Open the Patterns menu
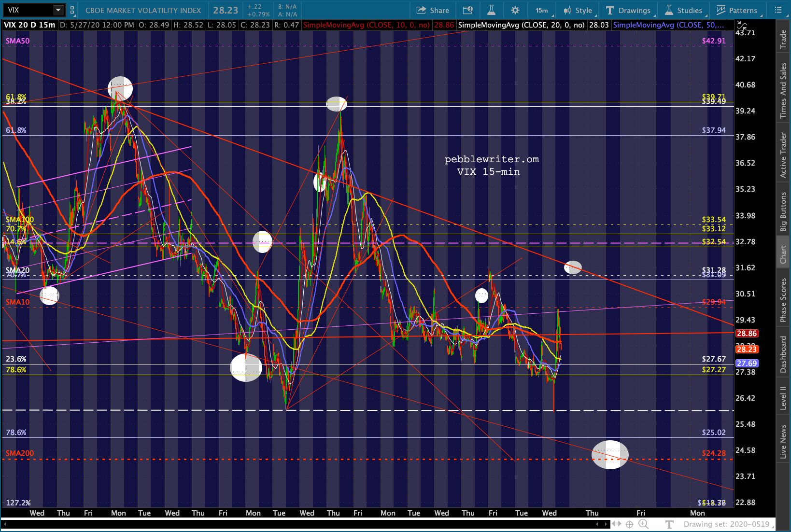 click(x=736, y=10)
